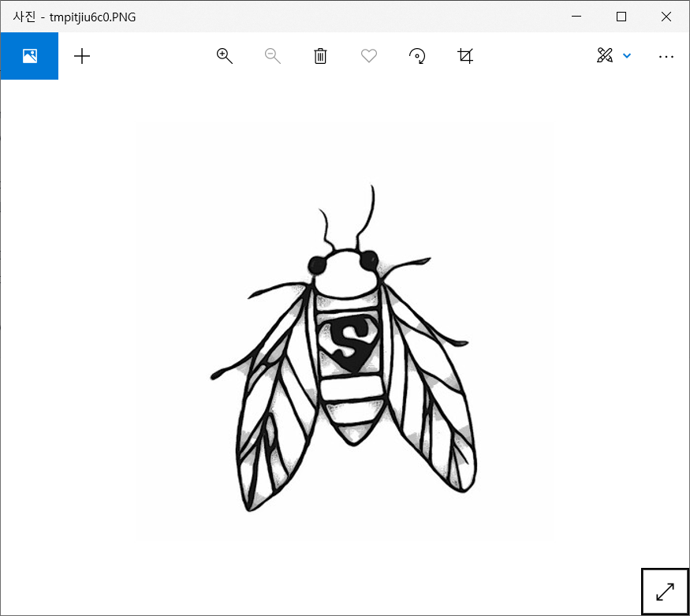Screen dimensions: 690x616
Task: Click the dimmed zoom out magnifier
Action: [x=272, y=56]
